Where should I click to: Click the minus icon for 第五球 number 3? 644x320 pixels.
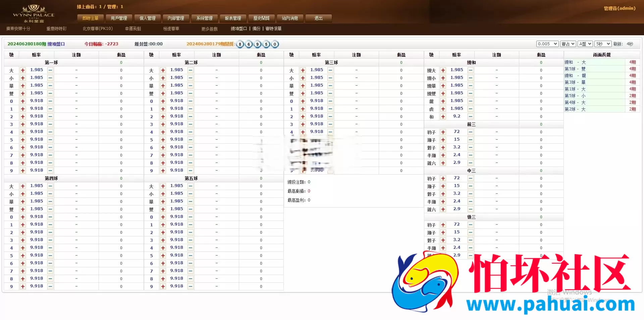tap(191, 240)
